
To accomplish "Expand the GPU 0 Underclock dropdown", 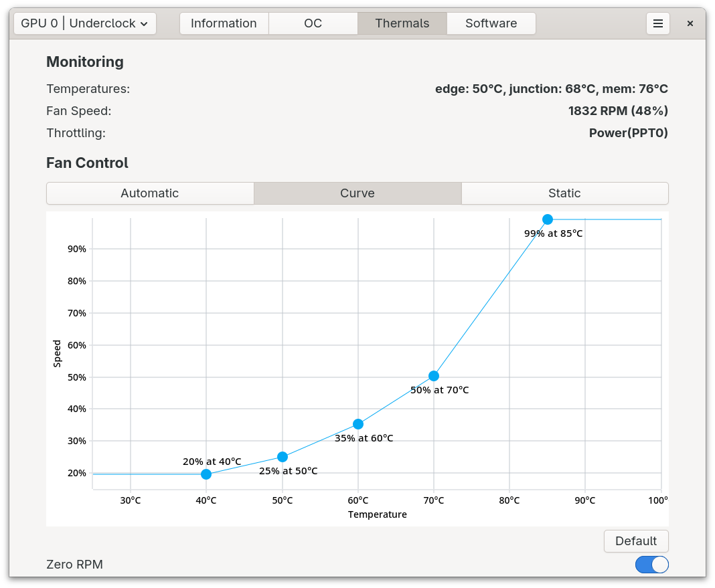I will point(85,23).
